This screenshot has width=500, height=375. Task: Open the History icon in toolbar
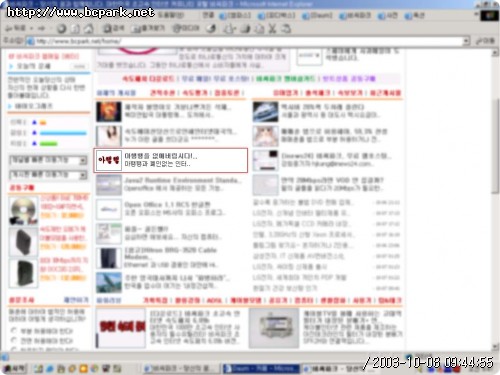coord(211,29)
